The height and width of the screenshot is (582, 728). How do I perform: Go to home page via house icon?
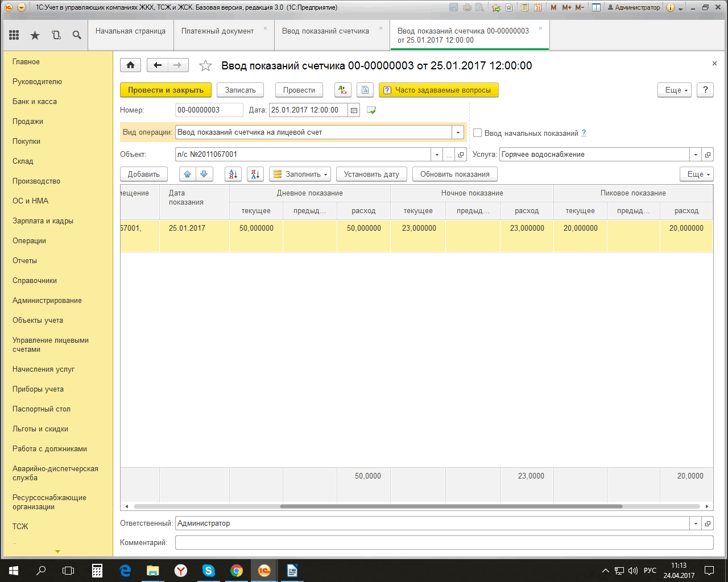[130, 65]
